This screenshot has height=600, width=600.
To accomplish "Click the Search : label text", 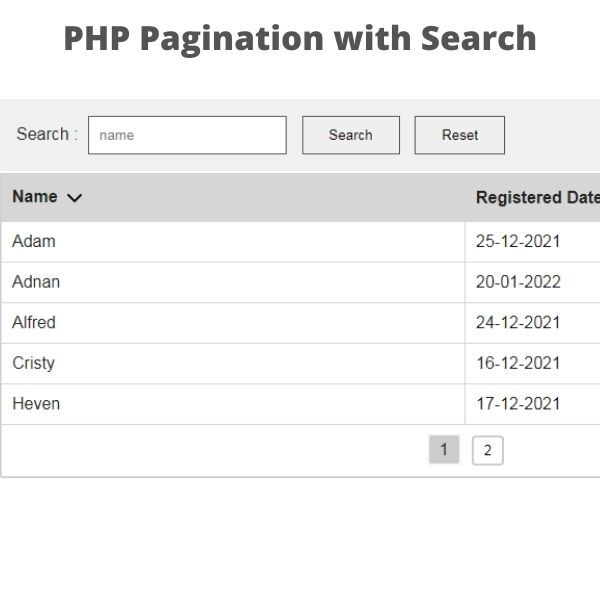I will (47, 134).
